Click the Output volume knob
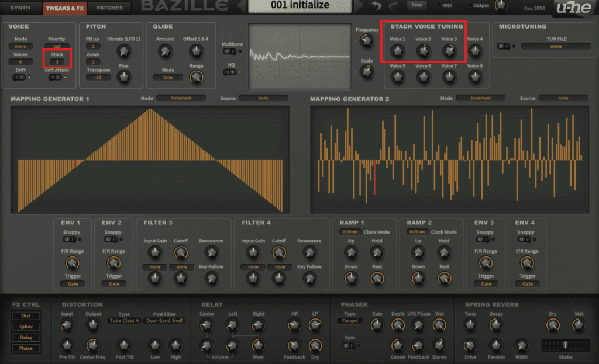The height and width of the screenshot is (364, 599). click(501, 5)
